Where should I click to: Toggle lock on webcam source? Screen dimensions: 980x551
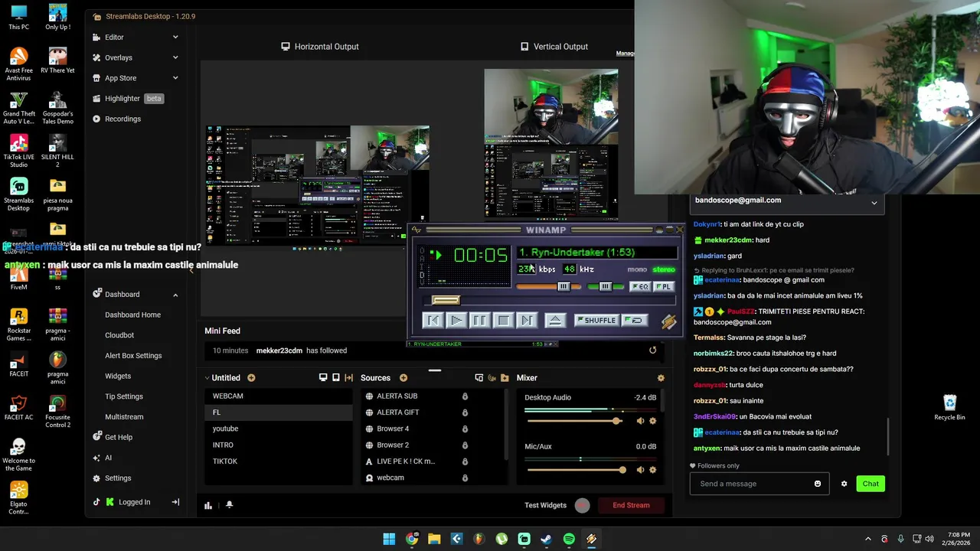tap(465, 478)
